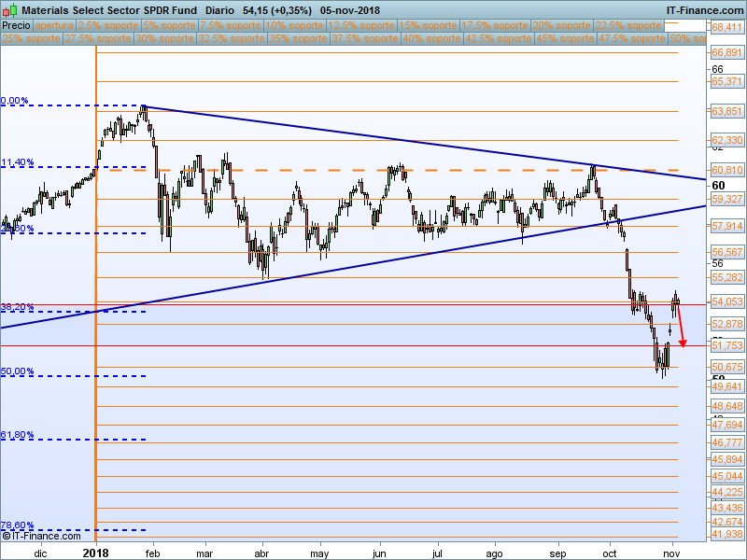Pick the 42.5% soporte legend label
This screenshot has width=747, height=560.
coord(499,38)
